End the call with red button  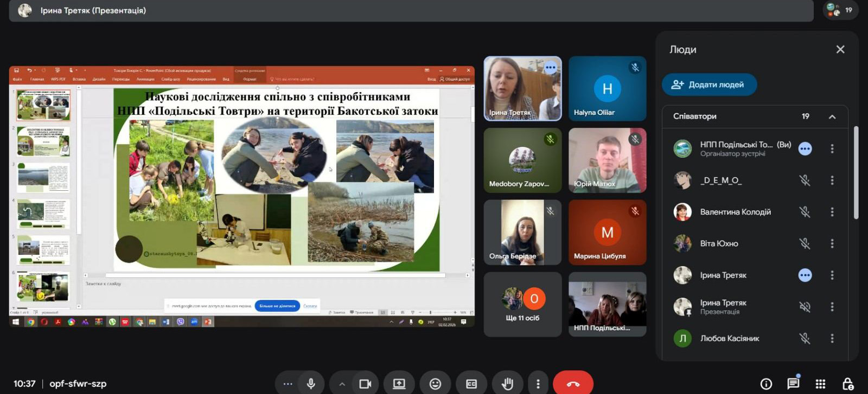573,384
